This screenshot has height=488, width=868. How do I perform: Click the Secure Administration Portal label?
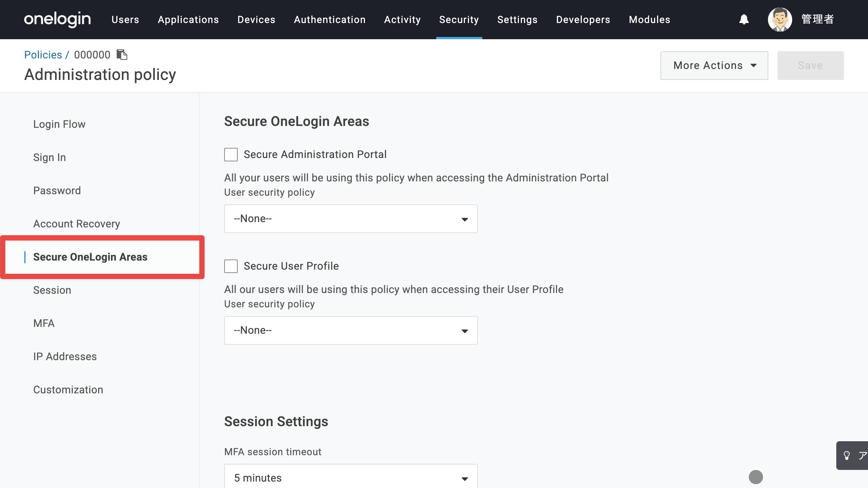tap(315, 155)
